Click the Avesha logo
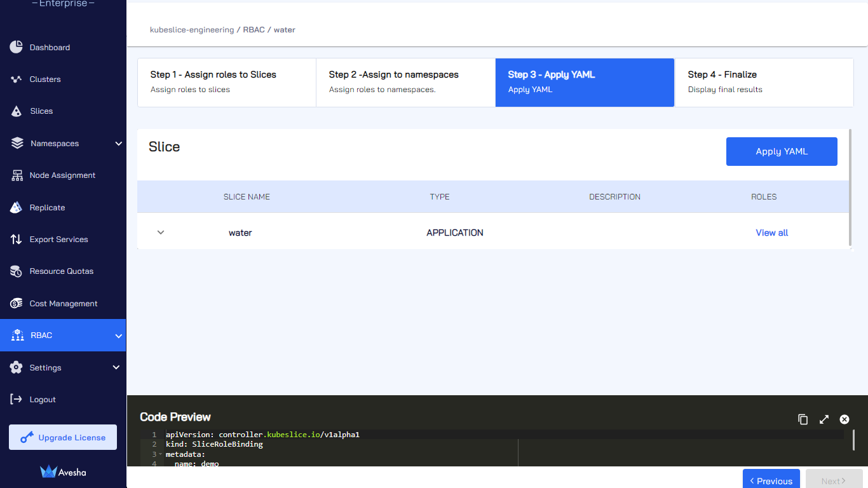Viewport: 868px width, 488px height. click(63, 471)
